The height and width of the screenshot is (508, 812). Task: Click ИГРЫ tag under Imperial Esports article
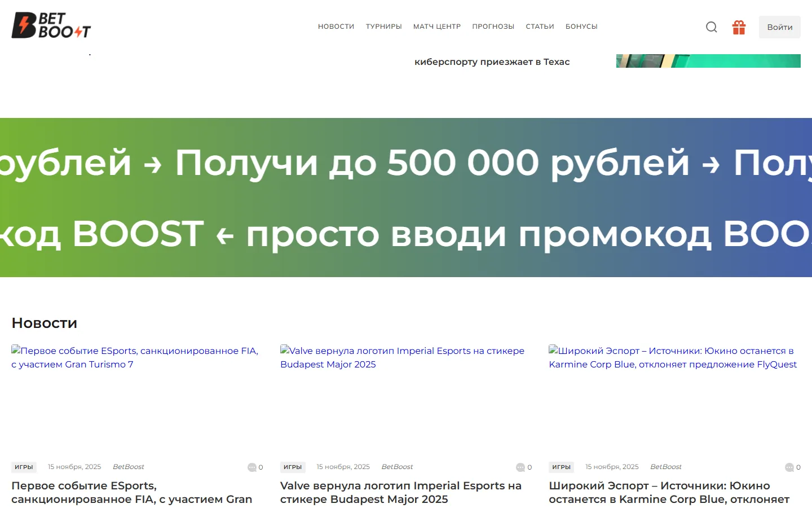pyautogui.click(x=293, y=467)
